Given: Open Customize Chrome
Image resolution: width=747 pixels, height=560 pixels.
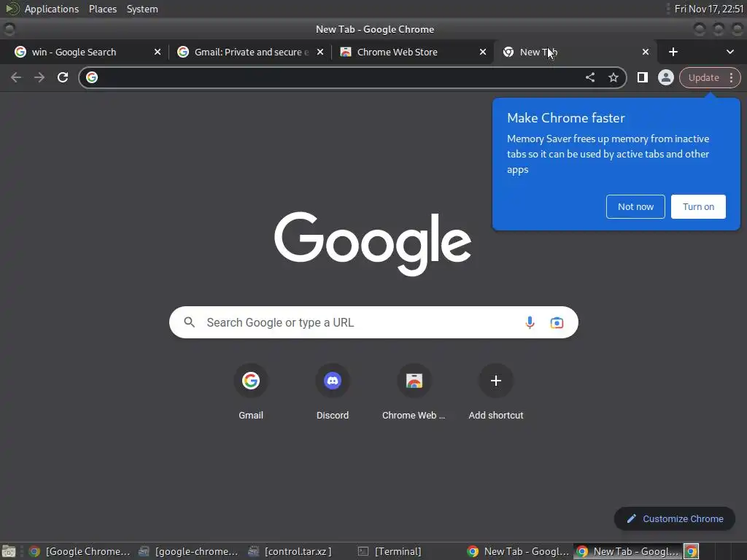Looking at the screenshot, I should coord(675,518).
